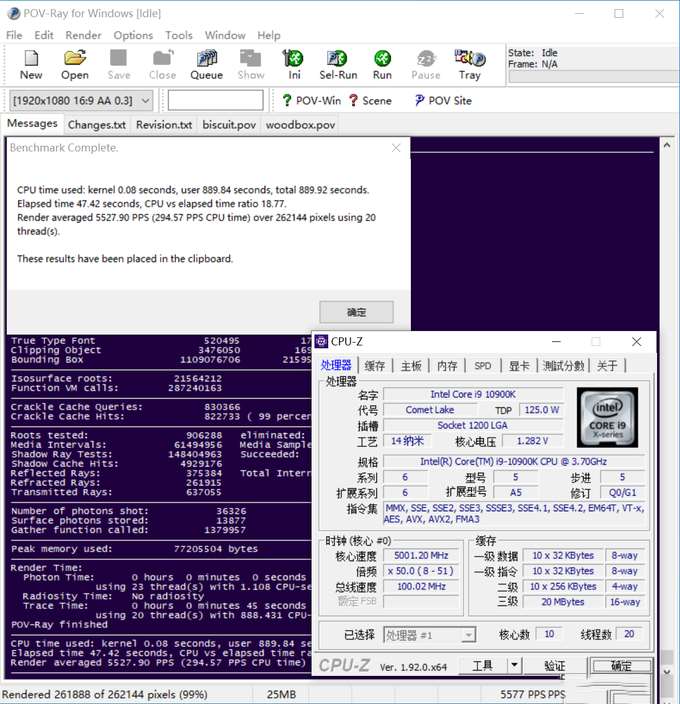Start rendering with the Run icon
Image resolution: width=680 pixels, height=704 pixels.
coord(382,65)
